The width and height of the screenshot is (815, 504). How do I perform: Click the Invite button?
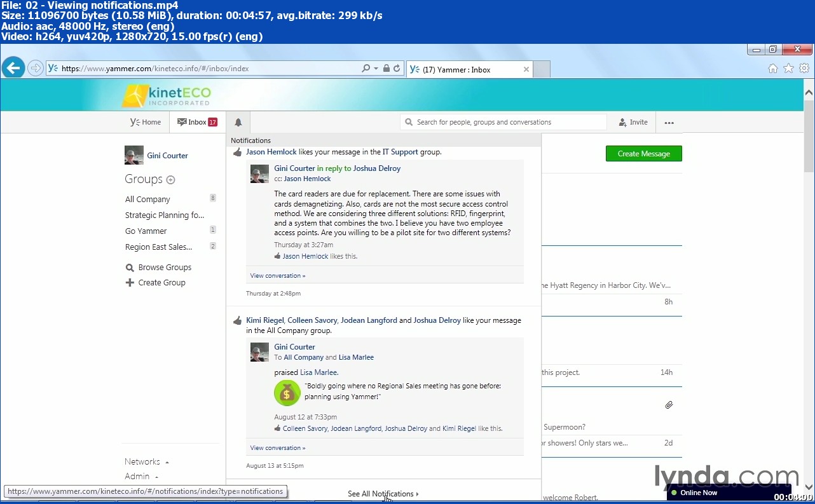(x=633, y=122)
